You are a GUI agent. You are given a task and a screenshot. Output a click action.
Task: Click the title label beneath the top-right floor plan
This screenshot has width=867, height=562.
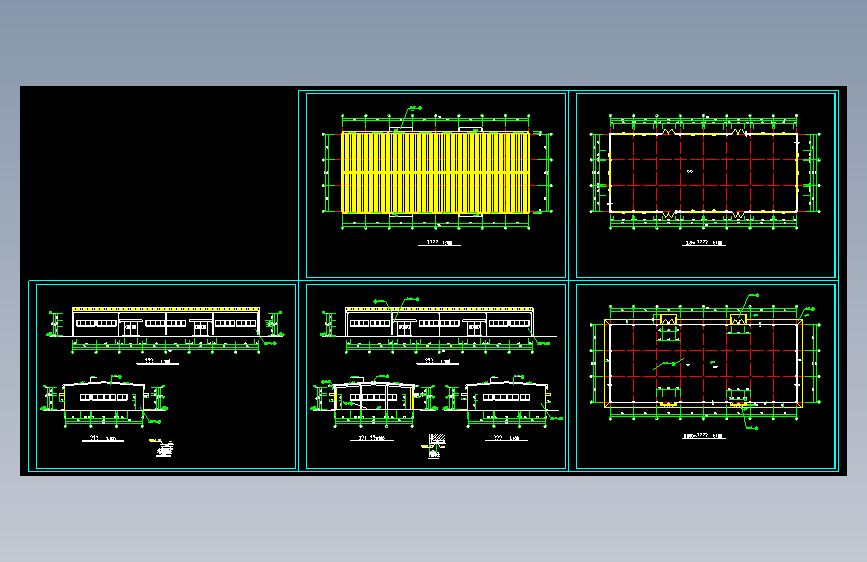click(704, 243)
